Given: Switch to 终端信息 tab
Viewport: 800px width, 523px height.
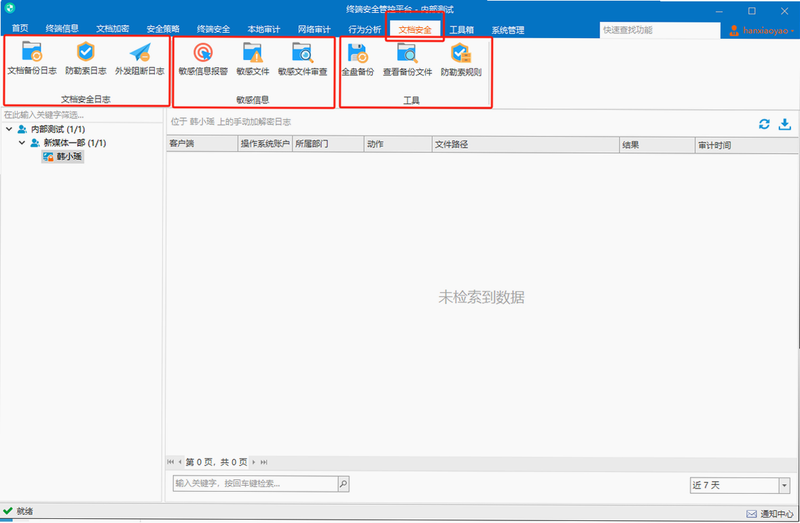Looking at the screenshot, I should [62, 29].
